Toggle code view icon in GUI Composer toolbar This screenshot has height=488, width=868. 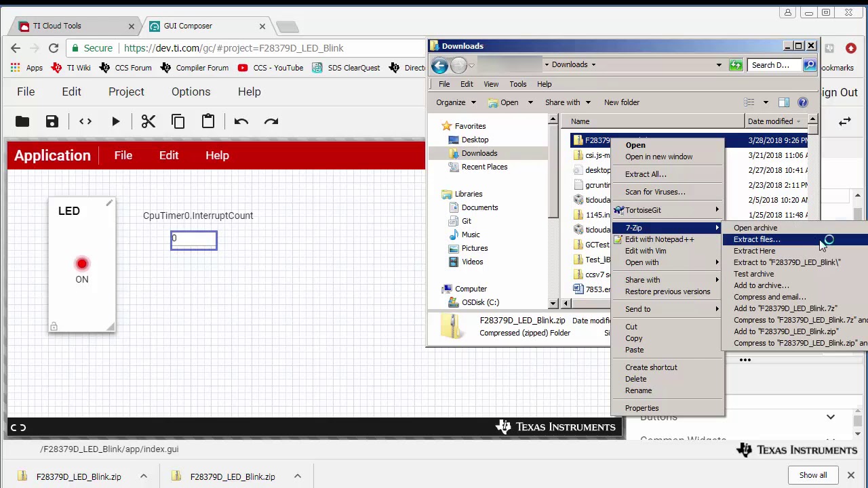[85, 121]
